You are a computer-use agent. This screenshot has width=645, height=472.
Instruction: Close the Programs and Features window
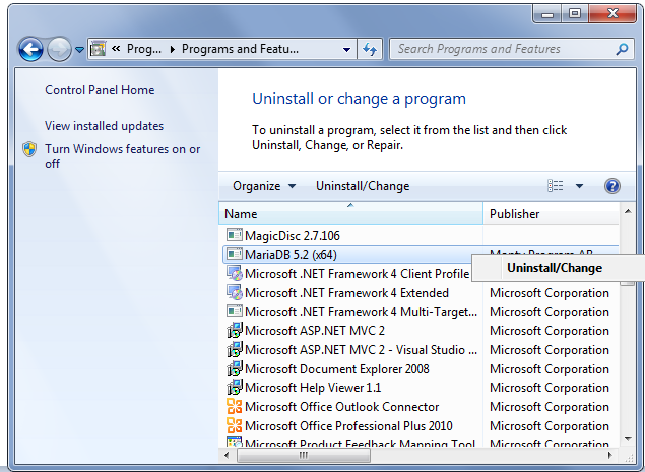pyautogui.click(x=613, y=14)
